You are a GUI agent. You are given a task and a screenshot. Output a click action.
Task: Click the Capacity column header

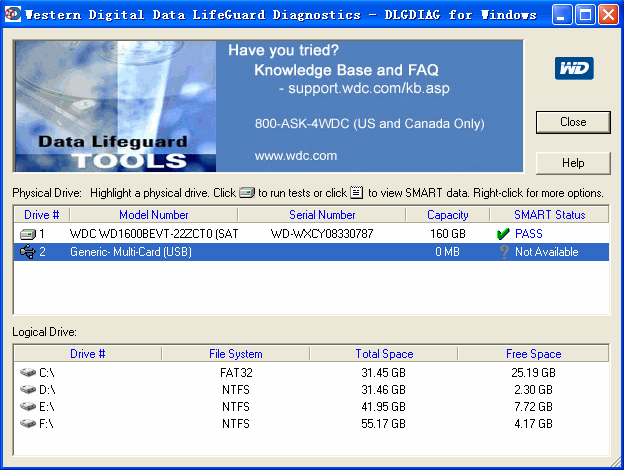tap(448, 215)
